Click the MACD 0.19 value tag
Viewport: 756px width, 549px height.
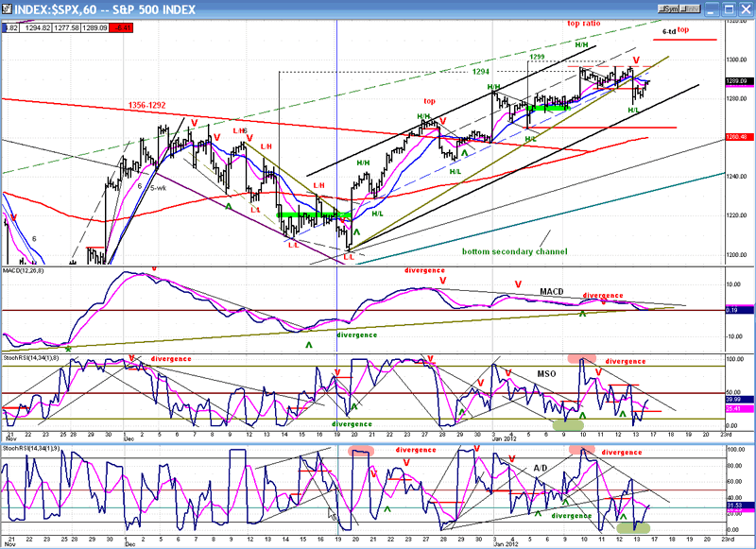click(x=738, y=308)
